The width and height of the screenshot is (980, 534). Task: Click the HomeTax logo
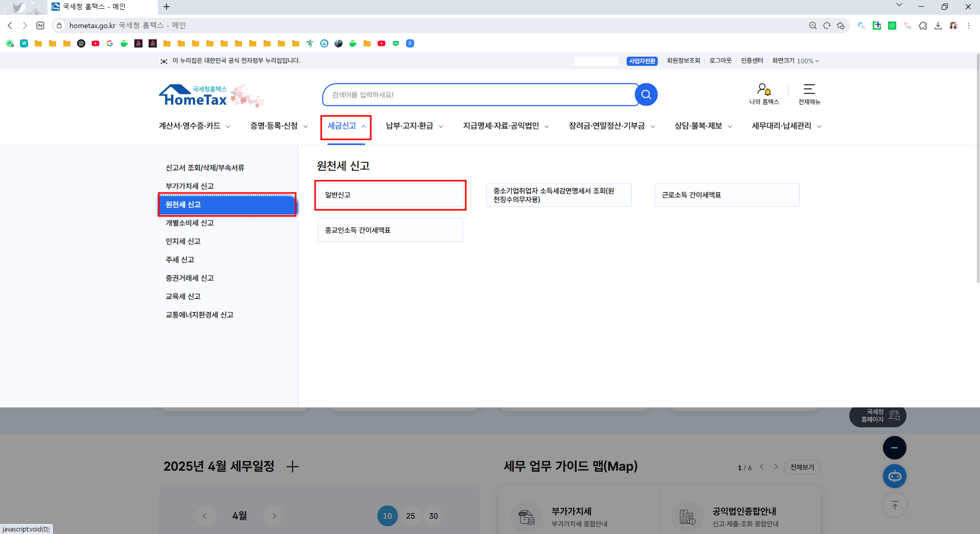[194, 95]
